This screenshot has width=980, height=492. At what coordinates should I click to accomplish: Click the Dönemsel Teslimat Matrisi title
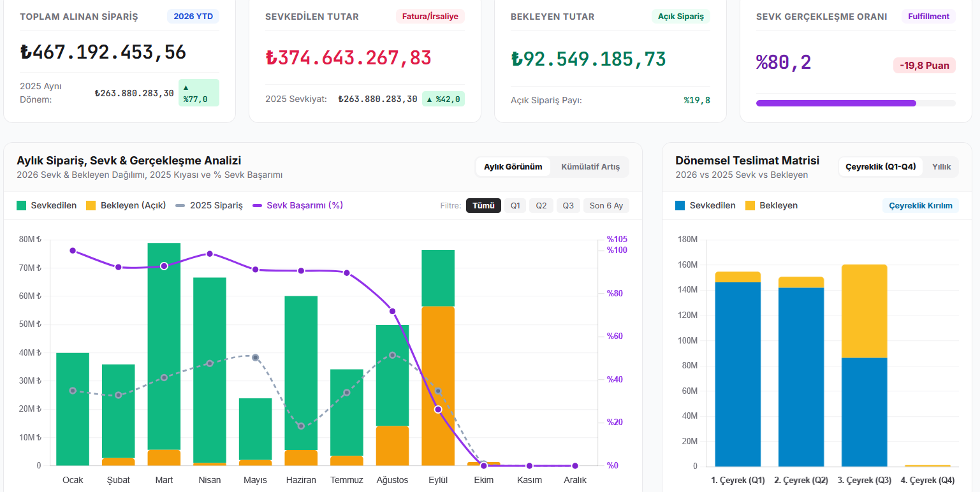pos(747,161)
